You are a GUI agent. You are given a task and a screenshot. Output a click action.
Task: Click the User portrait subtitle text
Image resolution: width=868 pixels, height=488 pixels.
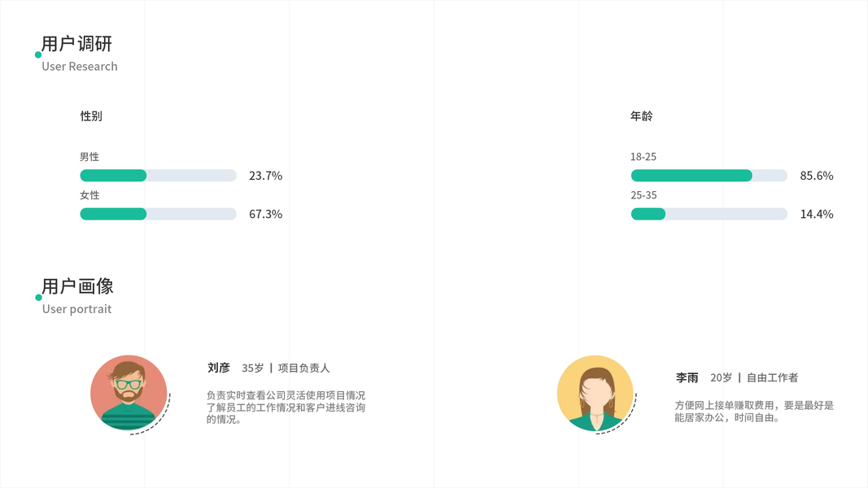(x=77, y=309)
